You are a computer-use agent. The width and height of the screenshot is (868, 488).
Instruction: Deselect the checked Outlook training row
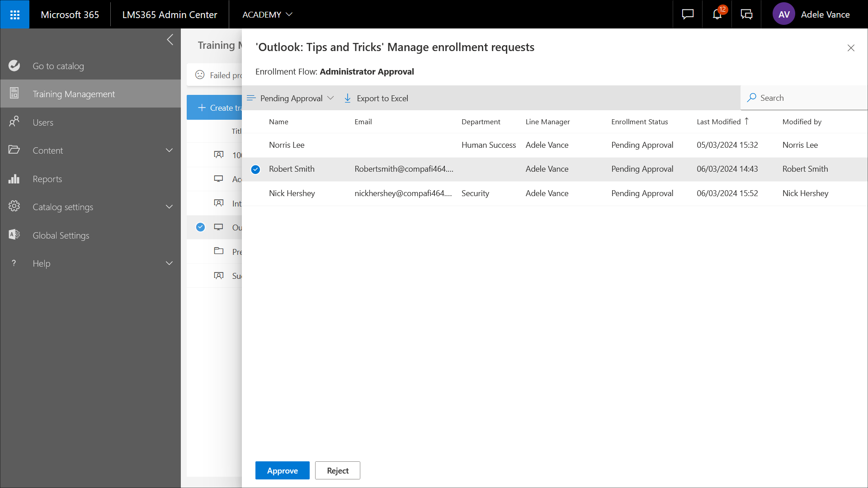coord(201,227)
